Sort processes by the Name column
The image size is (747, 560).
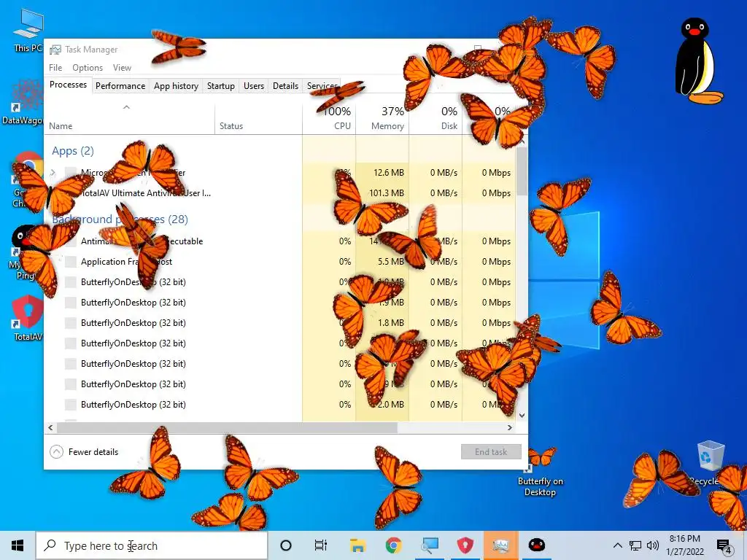[x=130, y=118]
